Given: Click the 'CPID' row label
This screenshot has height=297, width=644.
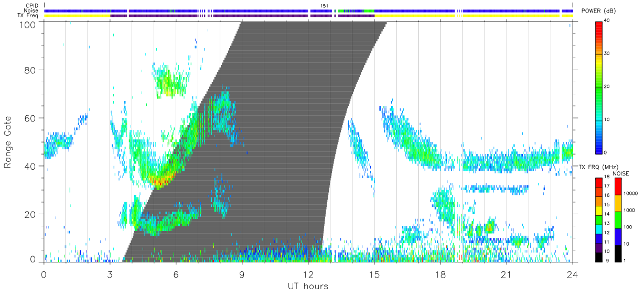Looking at the screenshot, I should [x=33, y=5].
